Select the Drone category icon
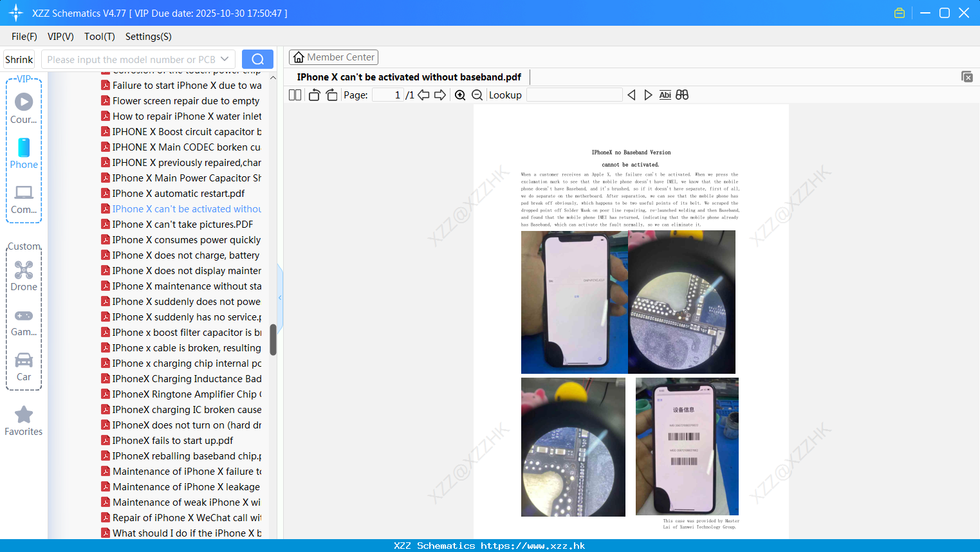Viewport: 980px width, 552px height. [x=24, y=276]
